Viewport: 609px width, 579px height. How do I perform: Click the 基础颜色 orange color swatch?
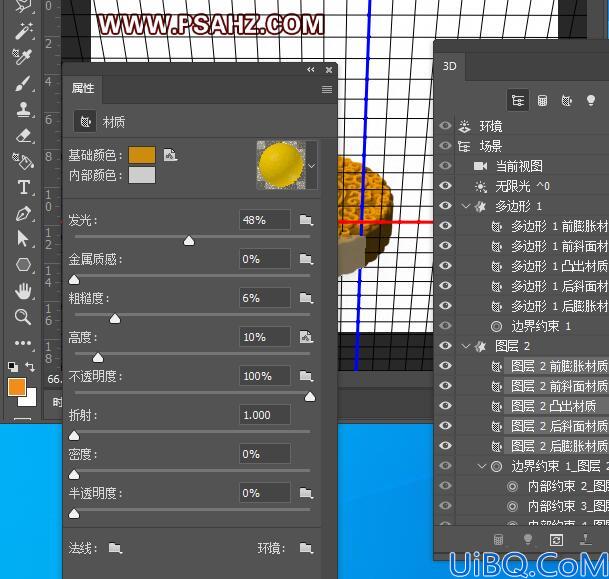point(142,155)
